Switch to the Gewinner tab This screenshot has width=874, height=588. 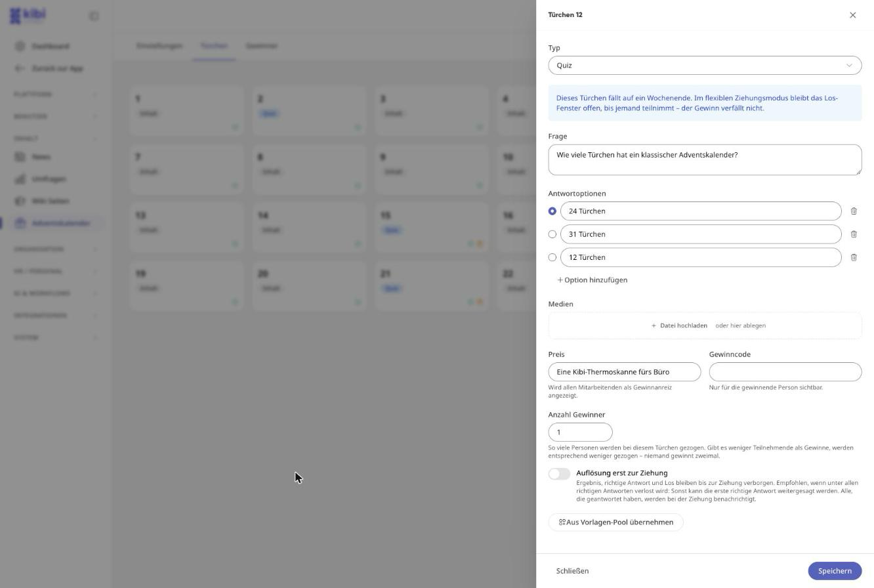coord(262,46)
